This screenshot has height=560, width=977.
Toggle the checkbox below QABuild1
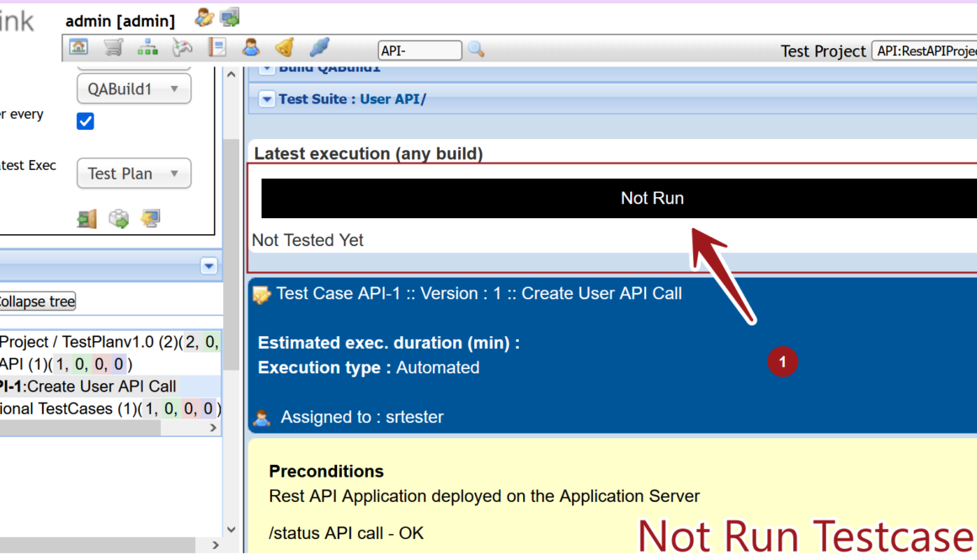pos(85,121)
